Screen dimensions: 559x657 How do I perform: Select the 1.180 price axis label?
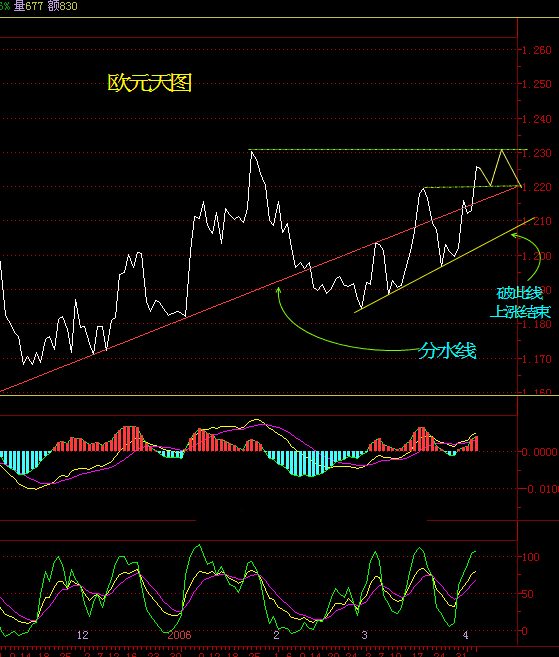pos(537,324)
